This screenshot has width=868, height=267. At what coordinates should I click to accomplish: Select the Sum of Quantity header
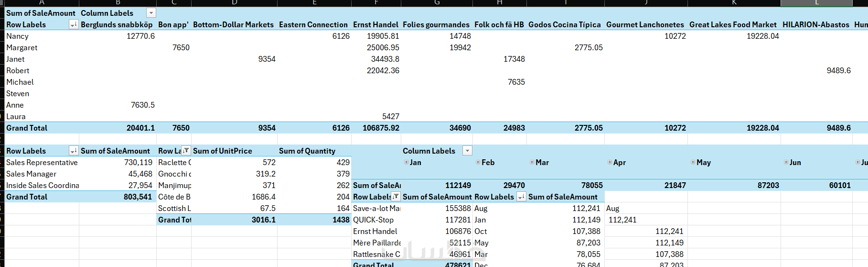click(307, 151)
